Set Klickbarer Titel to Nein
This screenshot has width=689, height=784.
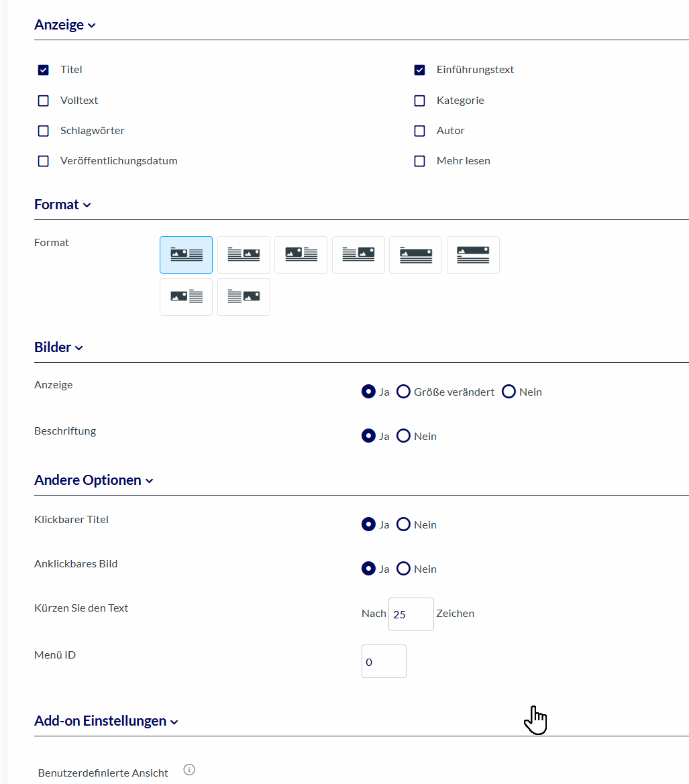[403, 524]
